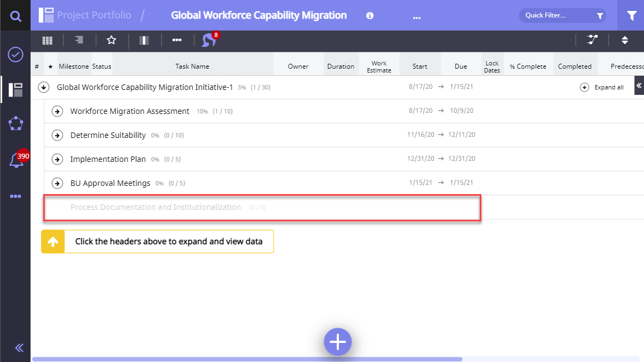
Task: Select the Workforce Migration Assessment row name
Action: 130,111
